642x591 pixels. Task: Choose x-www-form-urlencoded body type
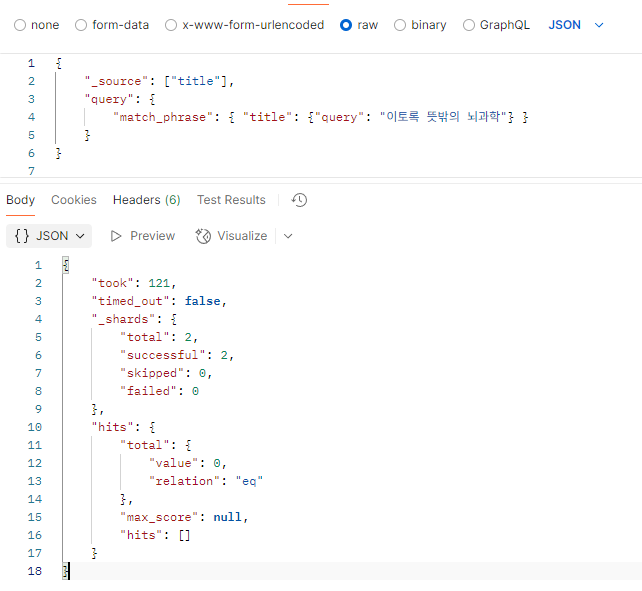(x=171, y=25)
